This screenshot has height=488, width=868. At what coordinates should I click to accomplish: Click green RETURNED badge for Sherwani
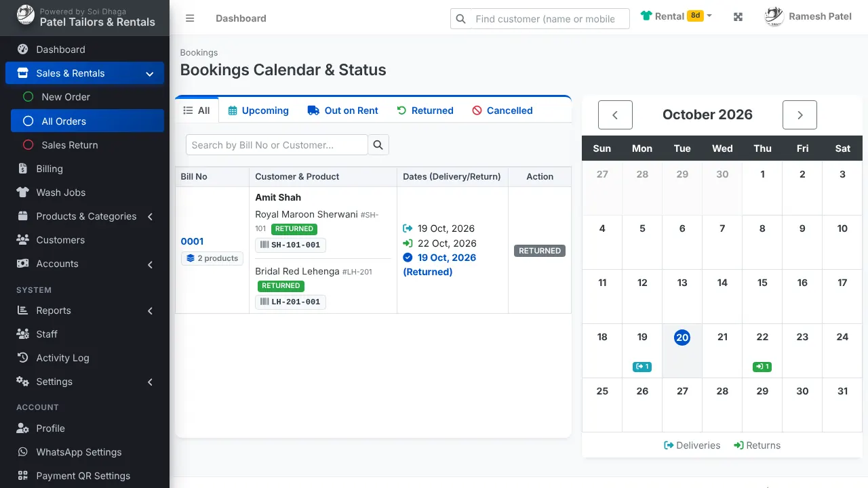[294, 229]
